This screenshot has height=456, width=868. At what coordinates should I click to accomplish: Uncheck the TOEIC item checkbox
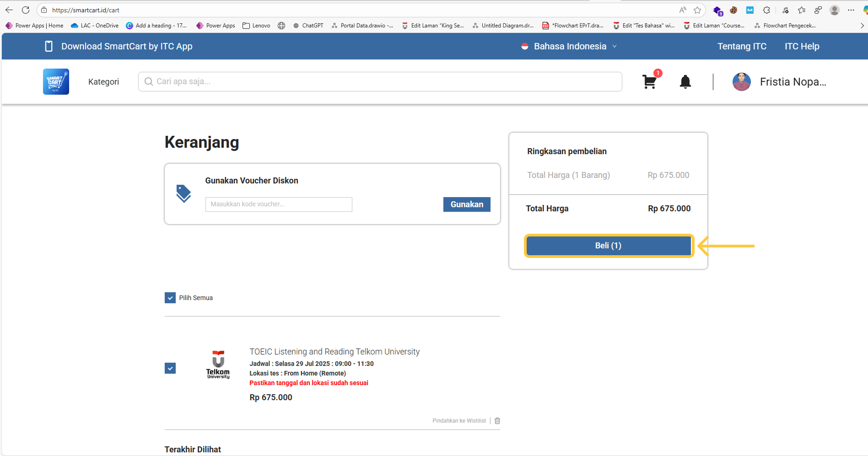click(170, 368)
